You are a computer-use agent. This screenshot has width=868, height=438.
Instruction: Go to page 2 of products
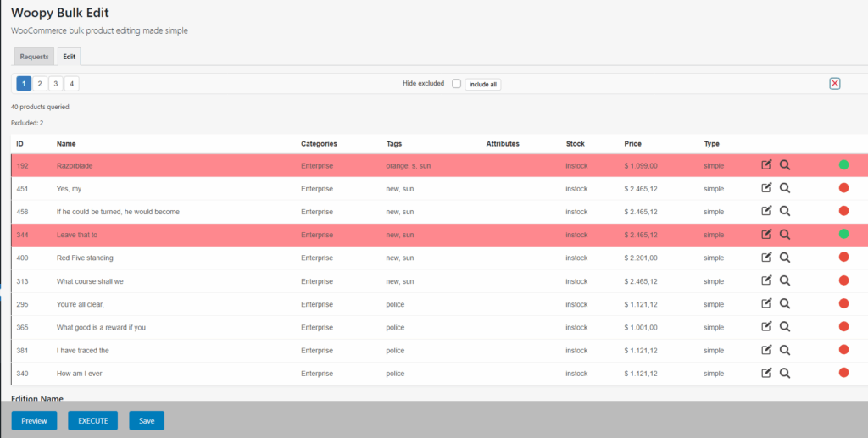(x=40, y=84)
